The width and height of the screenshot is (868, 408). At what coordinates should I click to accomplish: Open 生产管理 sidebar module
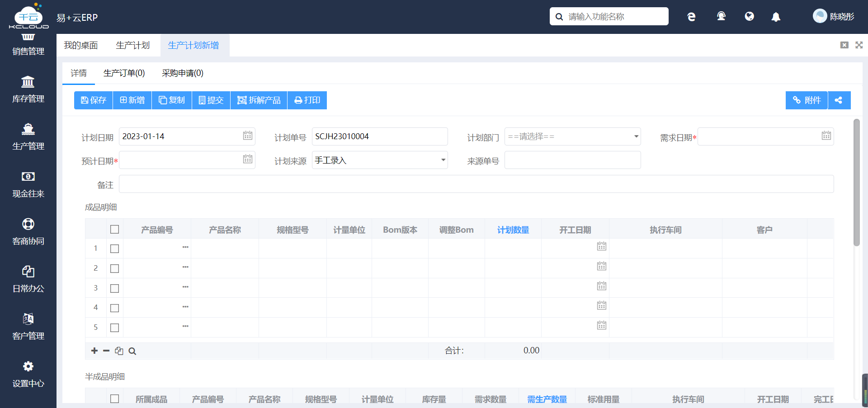pos(28,137)
